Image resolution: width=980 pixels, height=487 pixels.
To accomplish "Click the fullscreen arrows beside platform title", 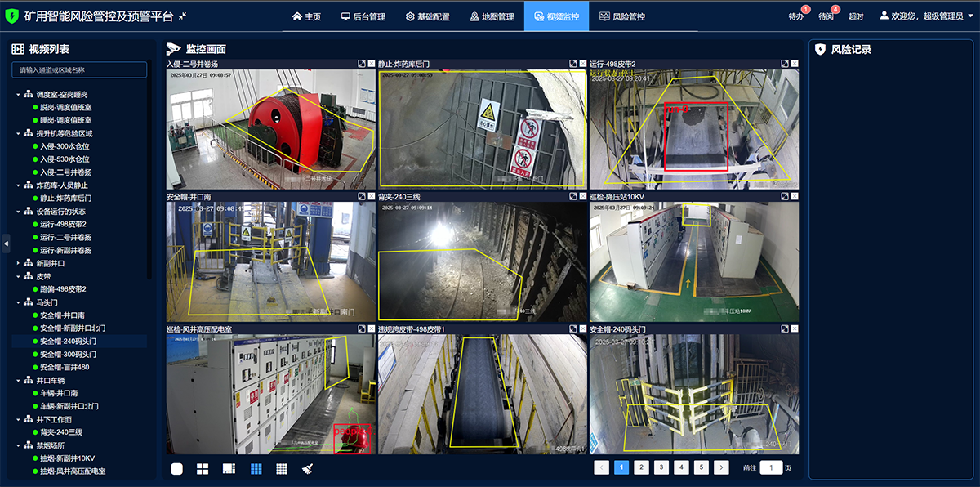I will 183,16.
